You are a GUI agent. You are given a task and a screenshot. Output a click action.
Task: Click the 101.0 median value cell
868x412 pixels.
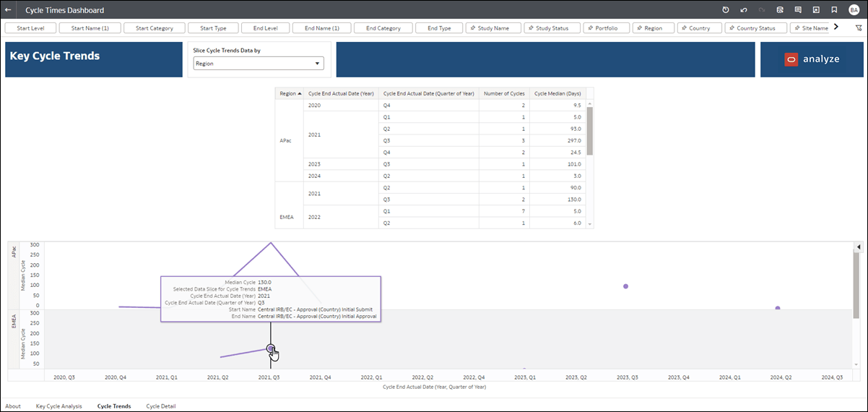pos(557,164)
